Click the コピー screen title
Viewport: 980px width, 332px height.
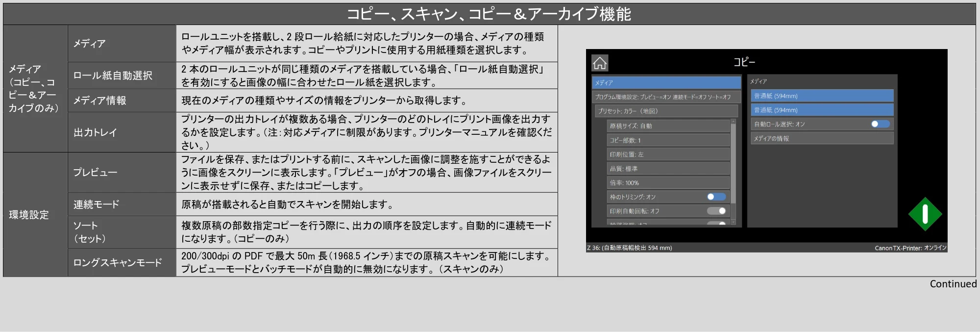pyautogui.click(x=744, y=62)
